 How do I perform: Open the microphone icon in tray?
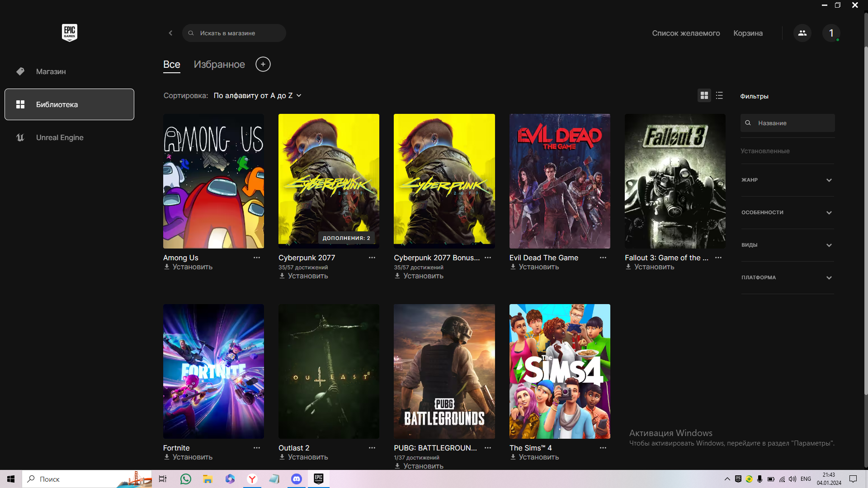(x=759, y=479)
